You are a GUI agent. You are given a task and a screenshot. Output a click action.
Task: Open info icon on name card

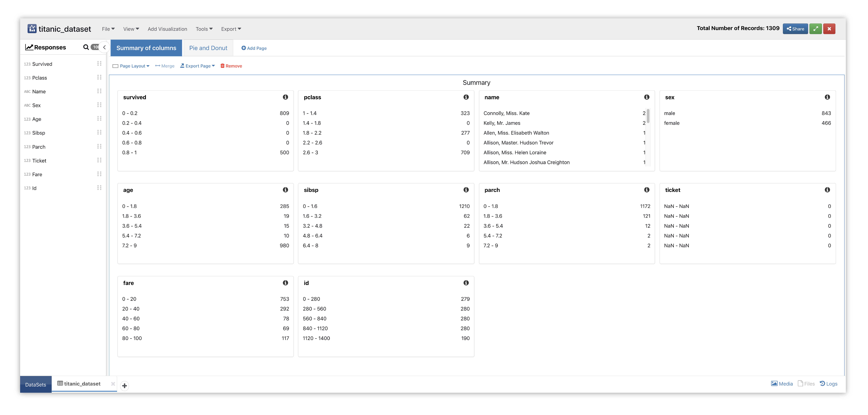pyautogui.click(x=647, y=97)
